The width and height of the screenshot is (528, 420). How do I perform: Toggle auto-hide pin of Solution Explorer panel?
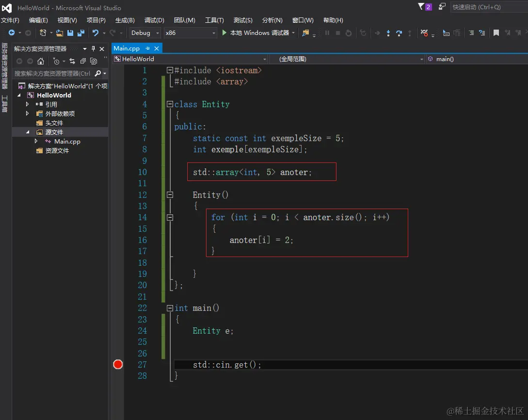tap(94, 49)
